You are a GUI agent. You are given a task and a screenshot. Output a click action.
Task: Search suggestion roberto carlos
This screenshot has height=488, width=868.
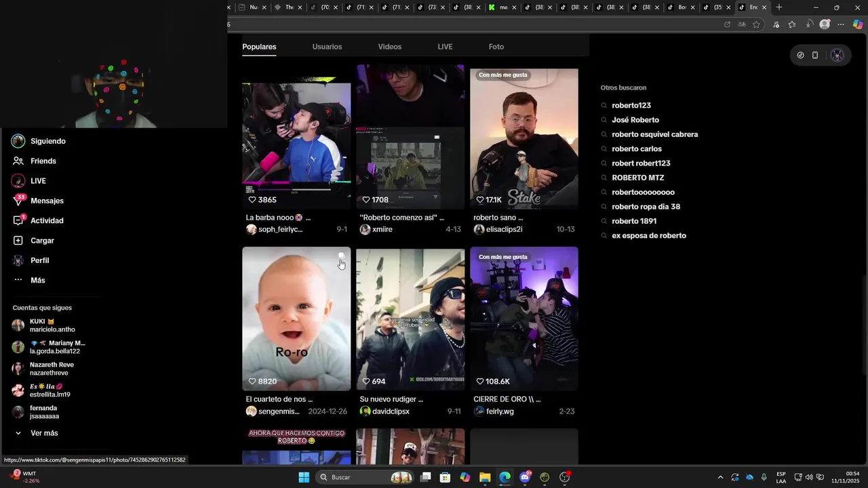coord(636,149)
